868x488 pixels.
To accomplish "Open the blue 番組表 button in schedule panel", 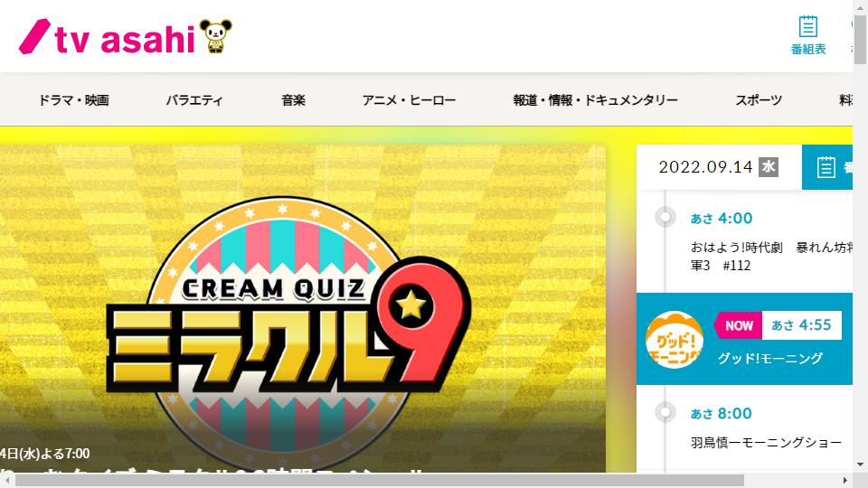I will pos(827,167).
